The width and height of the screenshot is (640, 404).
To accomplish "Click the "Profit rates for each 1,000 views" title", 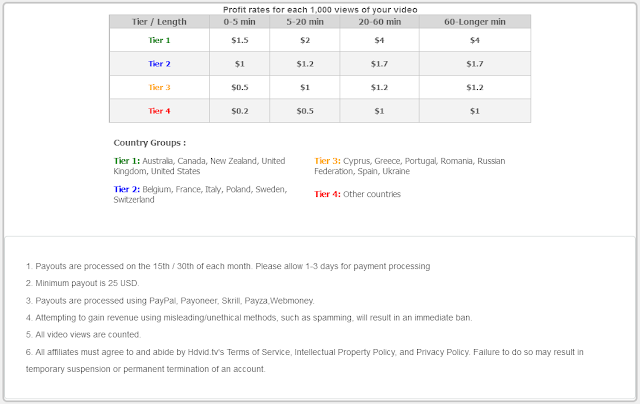I will tap(320, 8).
